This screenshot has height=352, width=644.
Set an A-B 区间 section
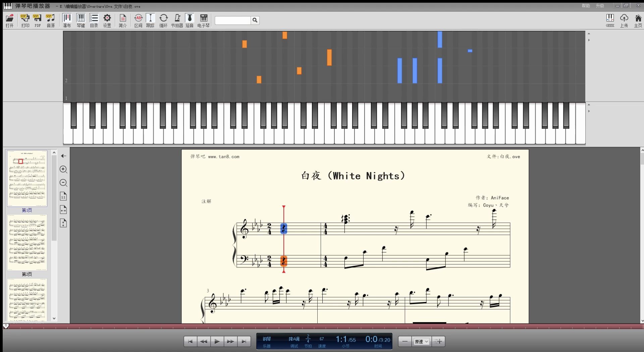[x=138, y=20]
